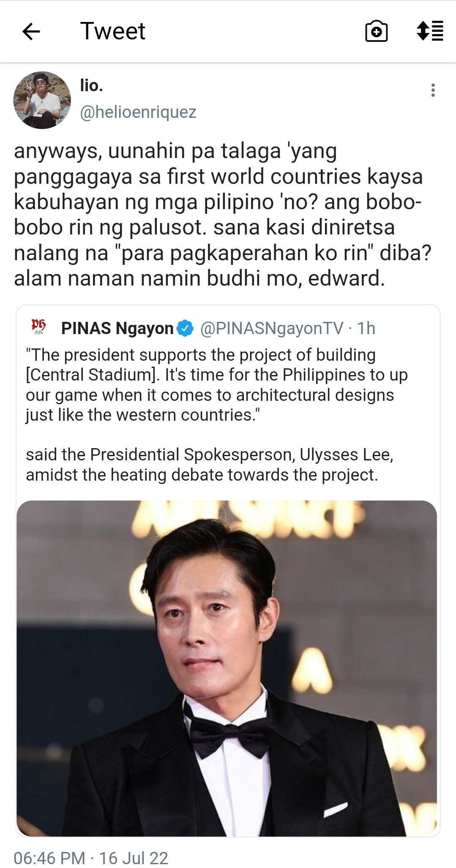Screen dimensions: 456x868
Task: Open the sort replies icon
Action: pos(430,31)
